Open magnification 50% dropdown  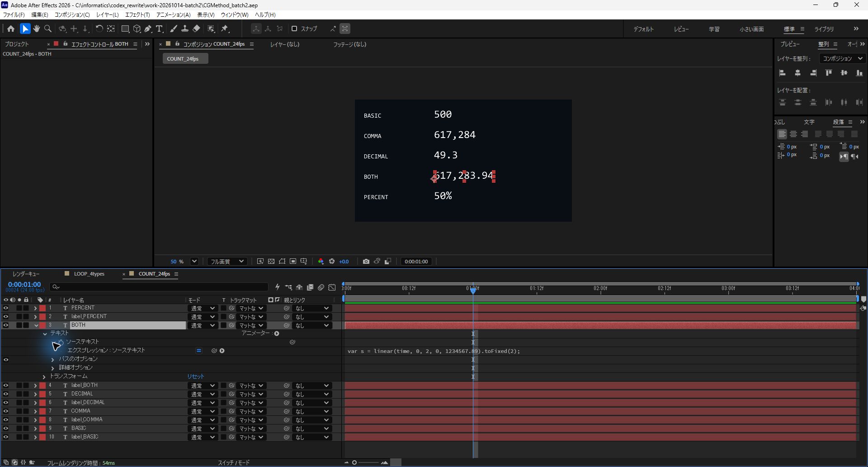coord(194,262)
